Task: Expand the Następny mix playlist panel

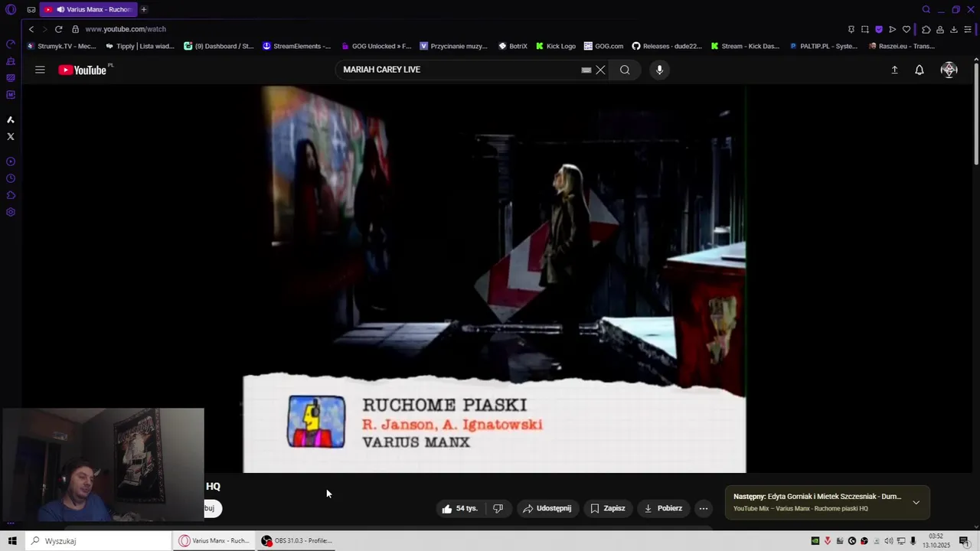Action: [x=916, y=503]
